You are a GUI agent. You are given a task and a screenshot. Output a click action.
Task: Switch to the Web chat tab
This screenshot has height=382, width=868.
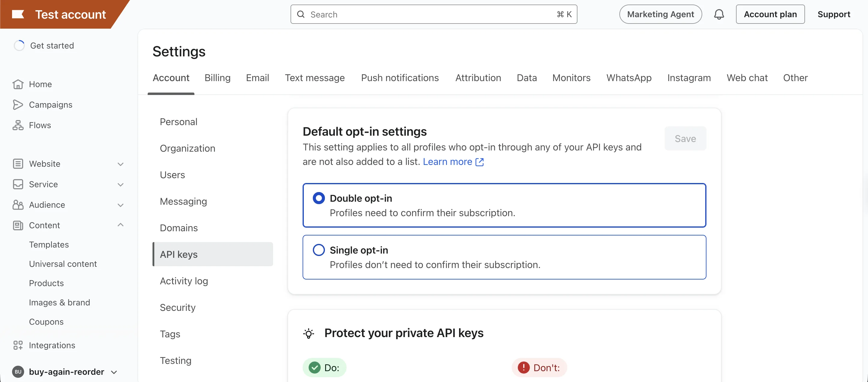[x=747, y=78]
